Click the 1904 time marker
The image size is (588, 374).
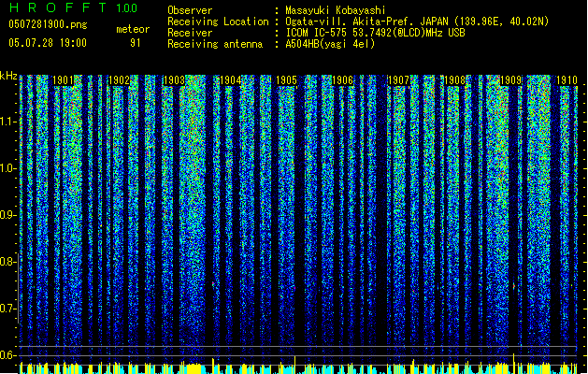point(230,80)
